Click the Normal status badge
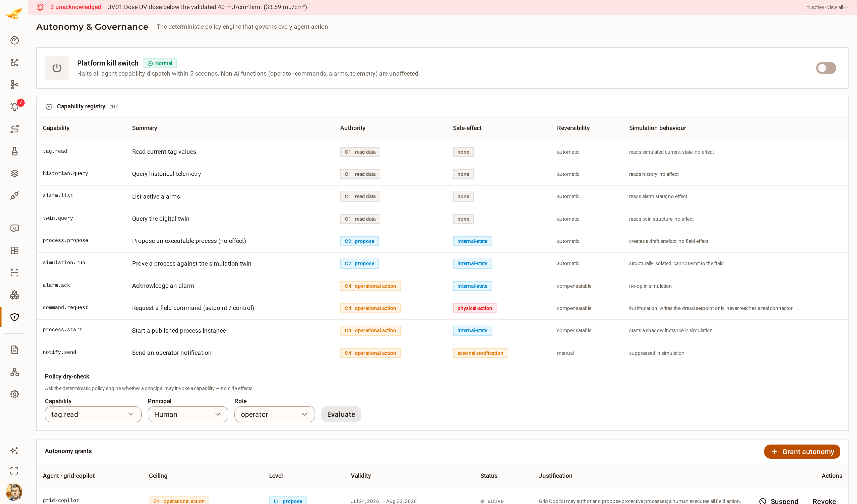857x504 pixels. tap(160, 63)
